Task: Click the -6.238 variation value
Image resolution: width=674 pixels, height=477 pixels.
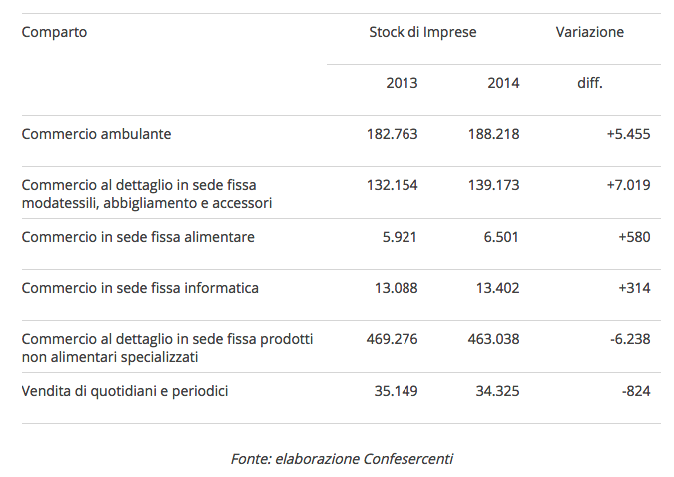Action: 630,339
